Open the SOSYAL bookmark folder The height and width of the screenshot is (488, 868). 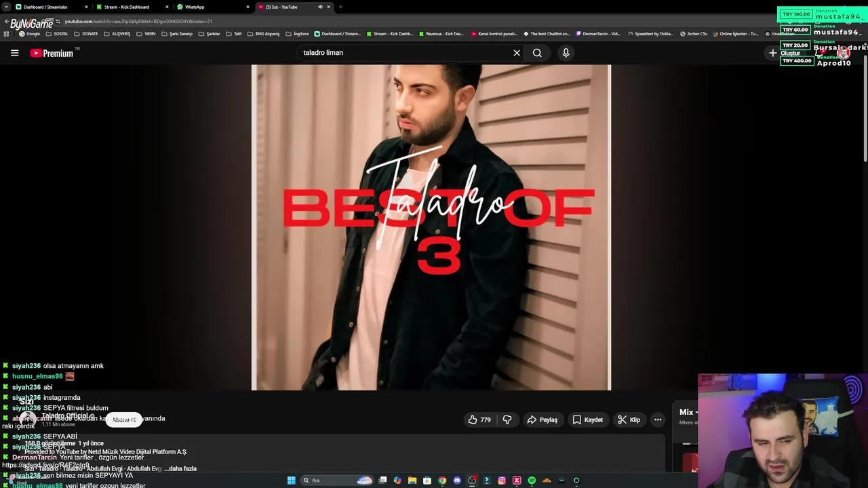[x=56, y=34]
